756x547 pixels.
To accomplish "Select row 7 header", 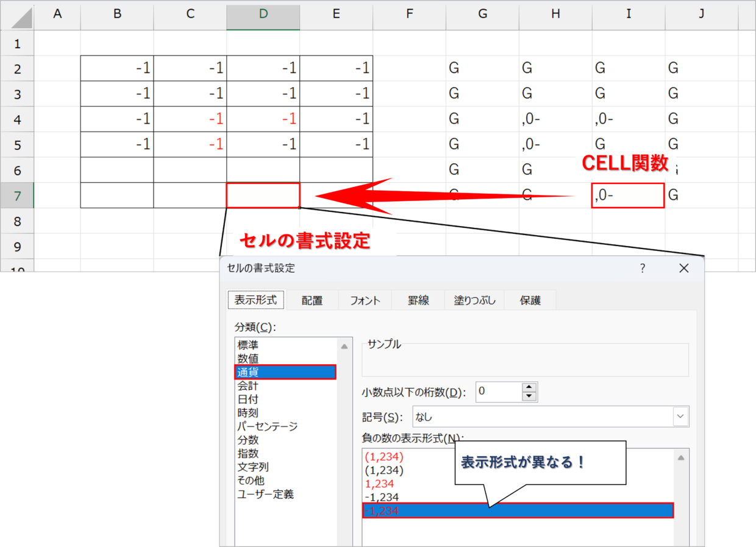I will 17,196.
